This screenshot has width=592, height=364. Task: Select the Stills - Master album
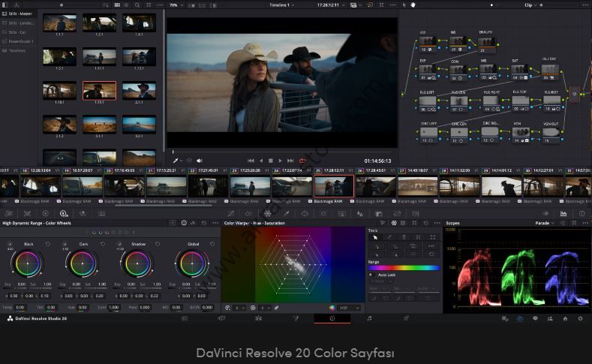pyautogui.click(x=20, y=14)
